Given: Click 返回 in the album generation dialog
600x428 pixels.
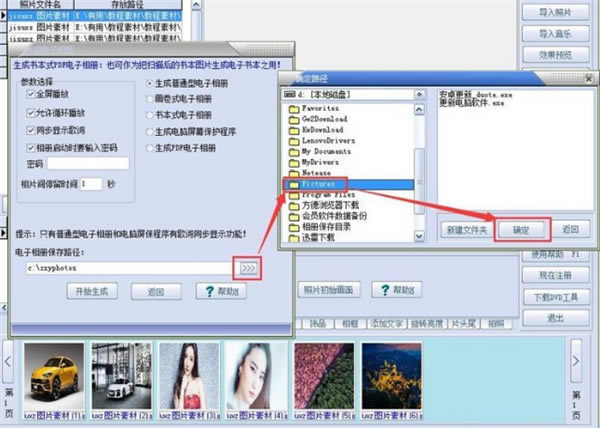Looking at the screenshot, I should point(156,291).
